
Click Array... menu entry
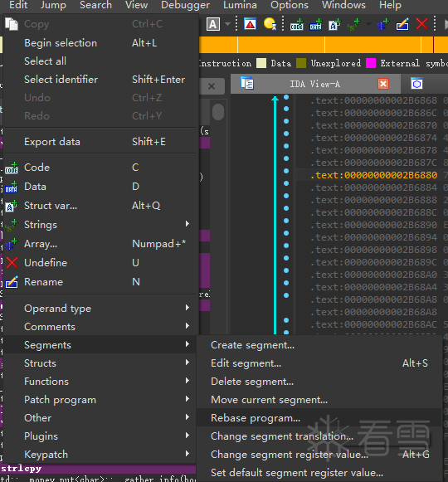tap(100, 244)
